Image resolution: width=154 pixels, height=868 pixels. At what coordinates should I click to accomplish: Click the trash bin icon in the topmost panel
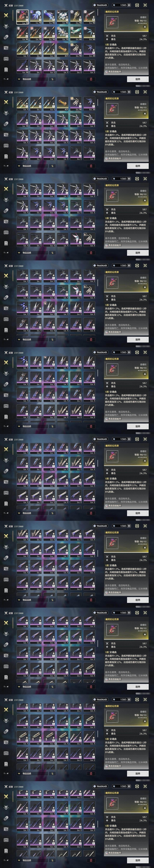coord(91,79)
